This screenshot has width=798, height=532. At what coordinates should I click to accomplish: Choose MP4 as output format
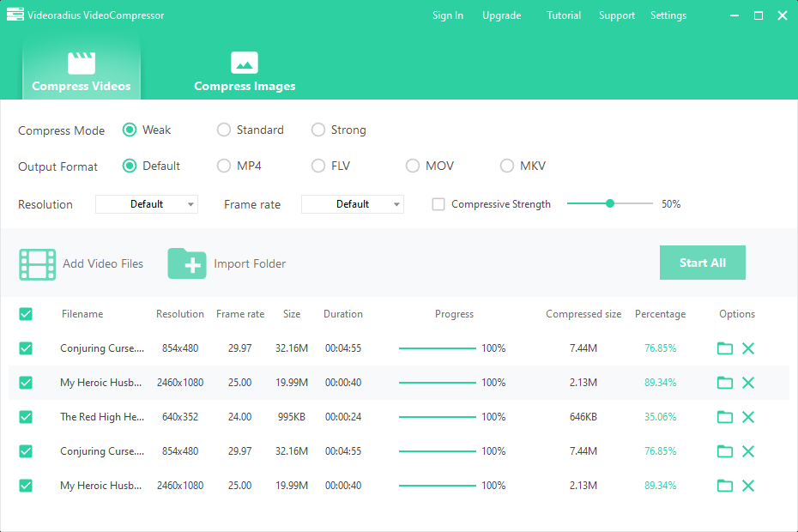tap(224, 166)
